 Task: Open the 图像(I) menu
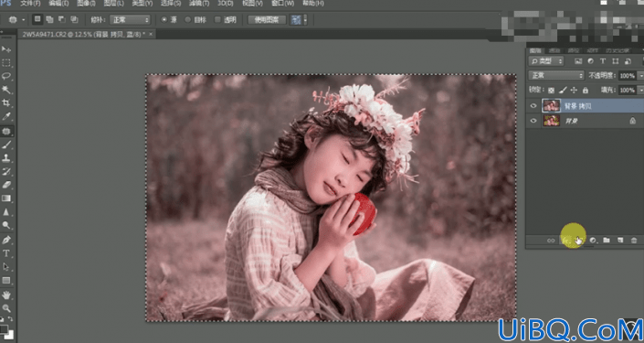coord(87,4)
